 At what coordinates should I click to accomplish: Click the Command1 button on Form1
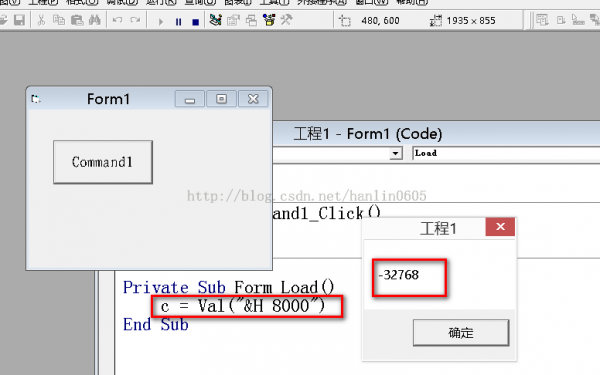click(103, 162)
